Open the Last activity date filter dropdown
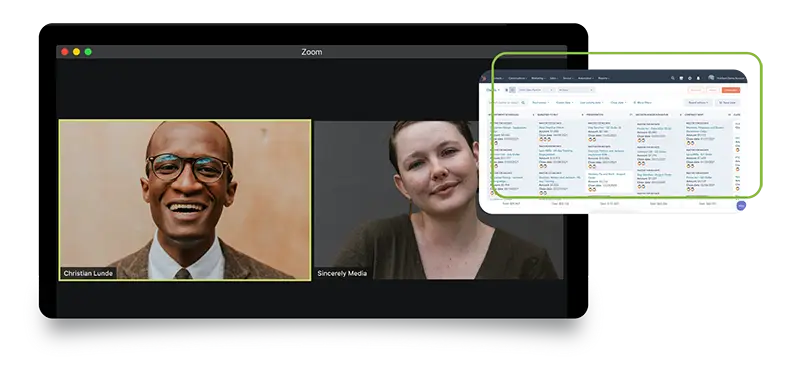Screen dimensions: 800x369 tap(592, 103)
